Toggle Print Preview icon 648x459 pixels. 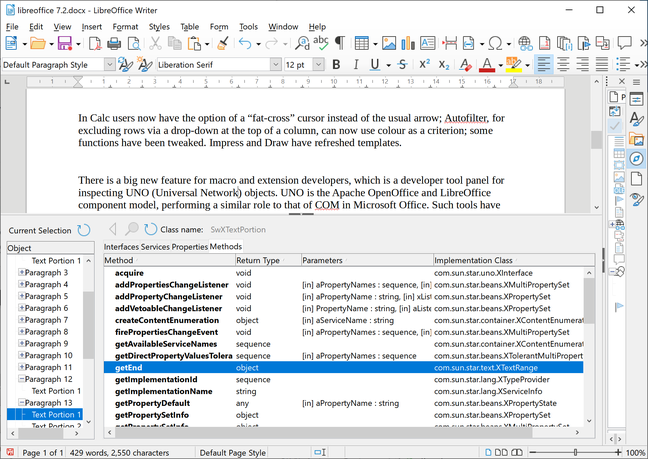[133, 43]
